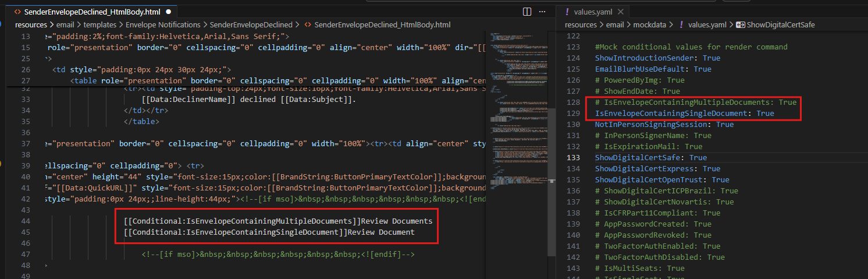The height and width of the screenshot is (279, 868).
Task: Open 'mockdata' breadcrumb in right editor
Action: pyautogui.click(x=649, y=24)
